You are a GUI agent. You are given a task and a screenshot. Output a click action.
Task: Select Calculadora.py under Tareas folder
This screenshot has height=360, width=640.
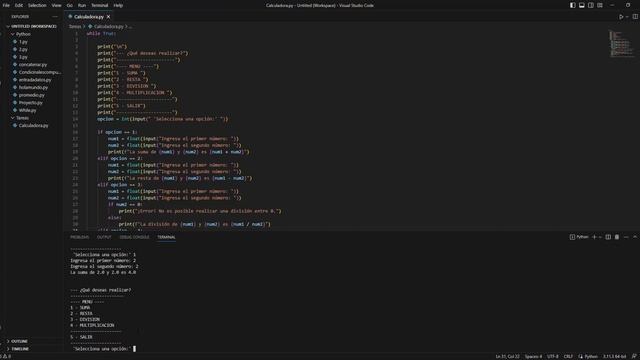pos(33,126)
